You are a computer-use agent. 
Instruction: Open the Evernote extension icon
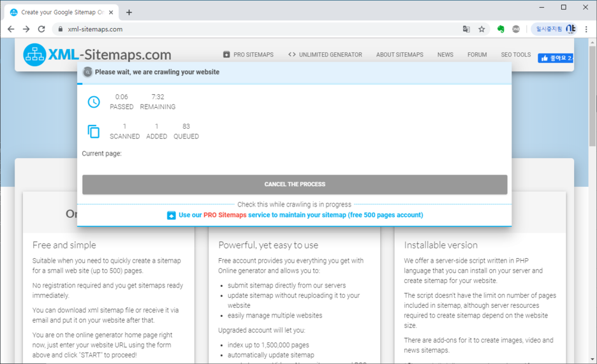click(x=501, y=29)
